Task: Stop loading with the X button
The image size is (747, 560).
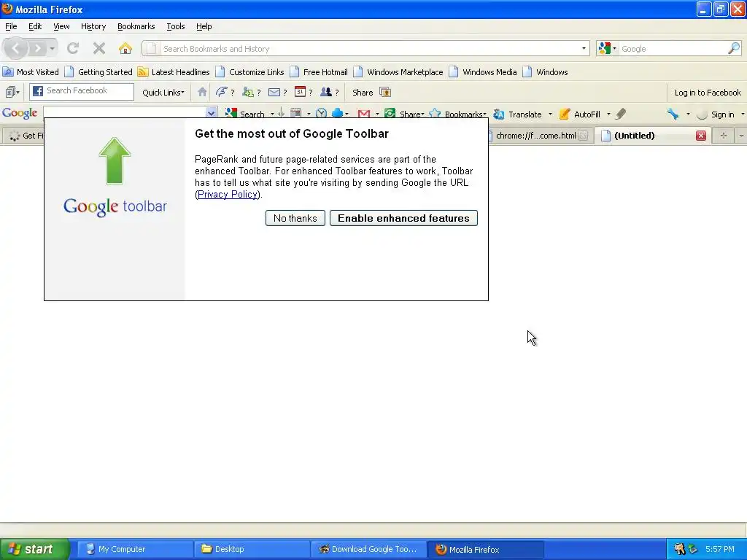Action: coord(99,48)
